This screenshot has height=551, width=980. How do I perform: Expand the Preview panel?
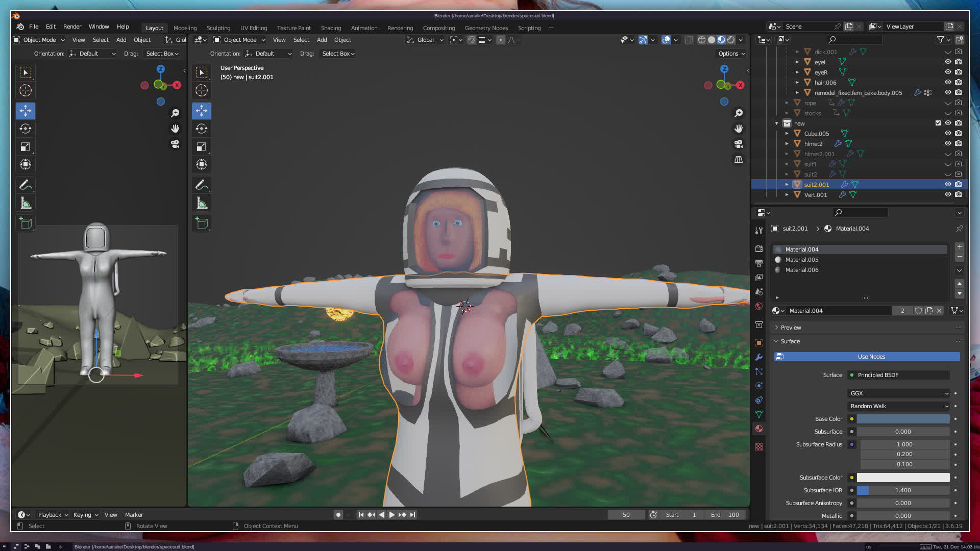point(791,328)
